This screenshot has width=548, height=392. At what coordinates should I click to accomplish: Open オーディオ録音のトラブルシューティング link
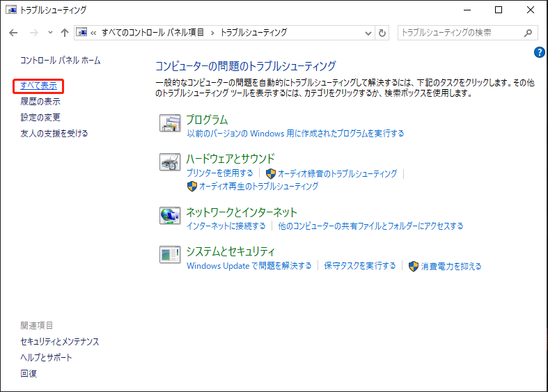click(x=337, y=173)
